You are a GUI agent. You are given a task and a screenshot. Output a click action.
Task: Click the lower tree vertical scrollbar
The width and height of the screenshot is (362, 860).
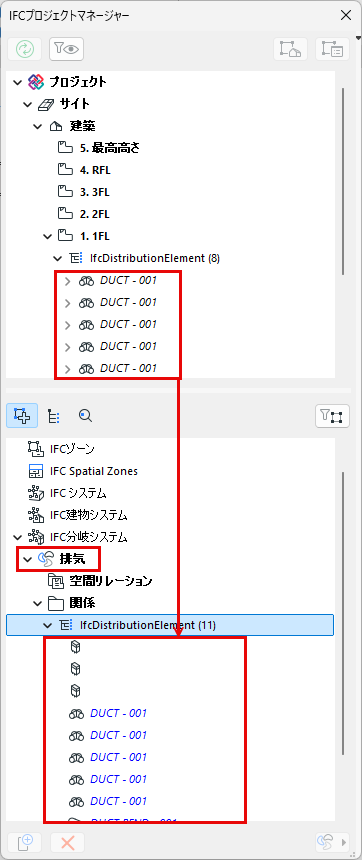coord(343,613)
